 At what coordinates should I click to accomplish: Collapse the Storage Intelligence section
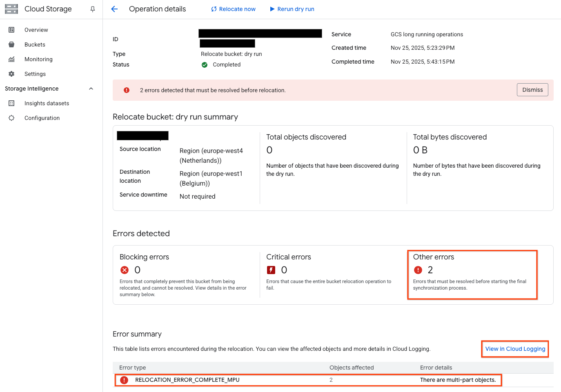(91, 89)
